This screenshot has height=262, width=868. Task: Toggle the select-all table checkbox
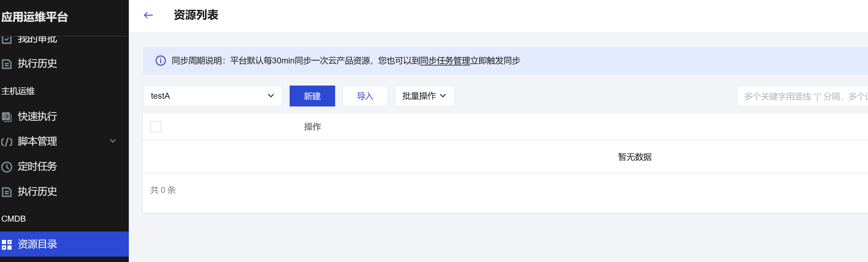[x=156, y=127]
